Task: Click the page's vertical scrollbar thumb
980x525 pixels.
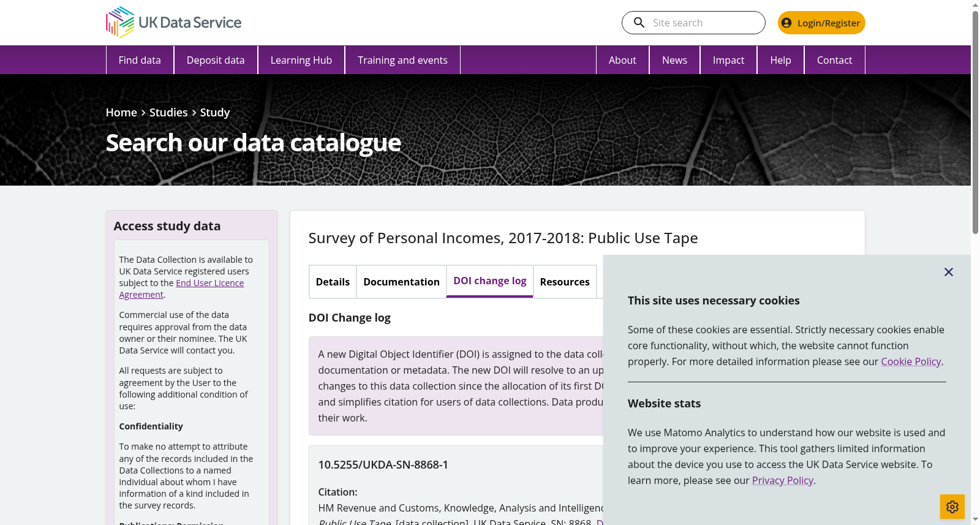Action: tap(975, 123)
